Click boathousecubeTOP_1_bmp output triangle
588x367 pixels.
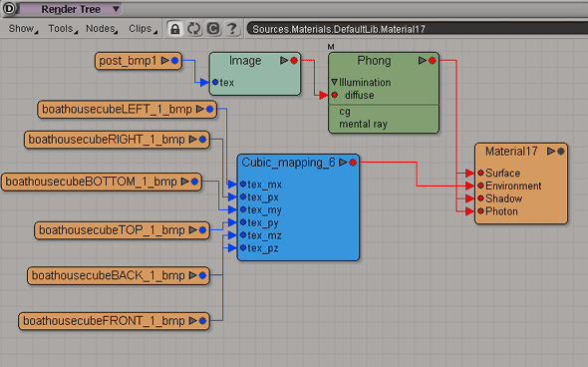(192, 230)
